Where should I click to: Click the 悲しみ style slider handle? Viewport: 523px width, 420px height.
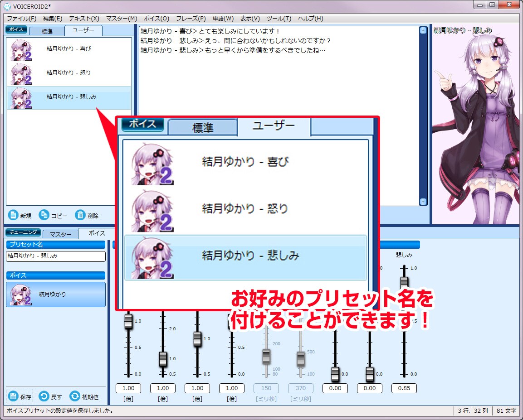coord(404,282)
